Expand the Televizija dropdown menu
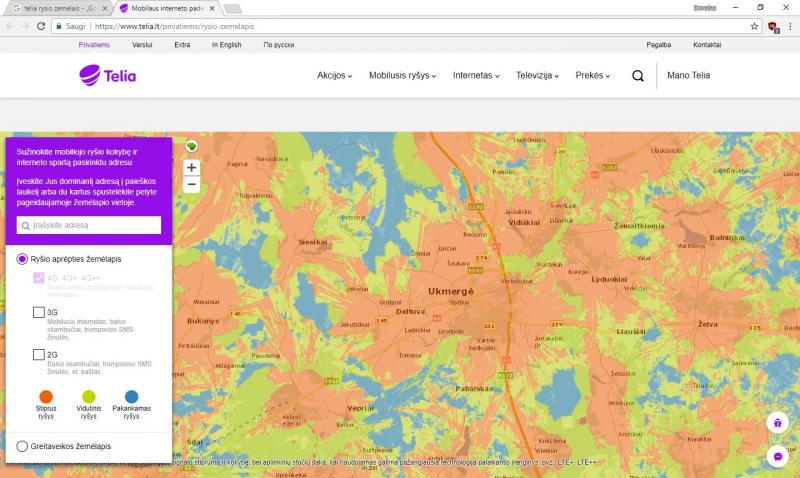 (537, 76)
